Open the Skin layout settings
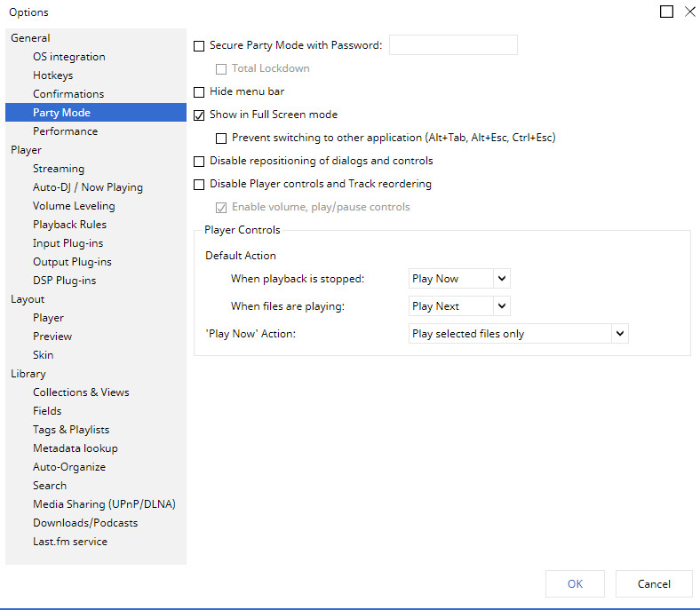The image size is (700, 610). pyautogui.click(x=44, y=355)
